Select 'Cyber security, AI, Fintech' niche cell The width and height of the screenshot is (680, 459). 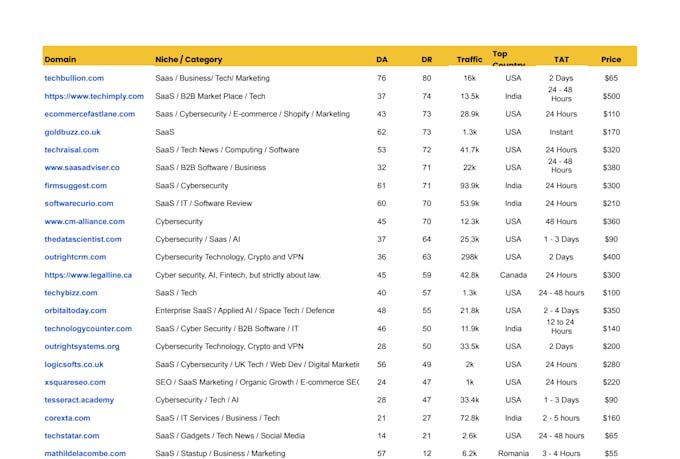click(x=239, y=275)
